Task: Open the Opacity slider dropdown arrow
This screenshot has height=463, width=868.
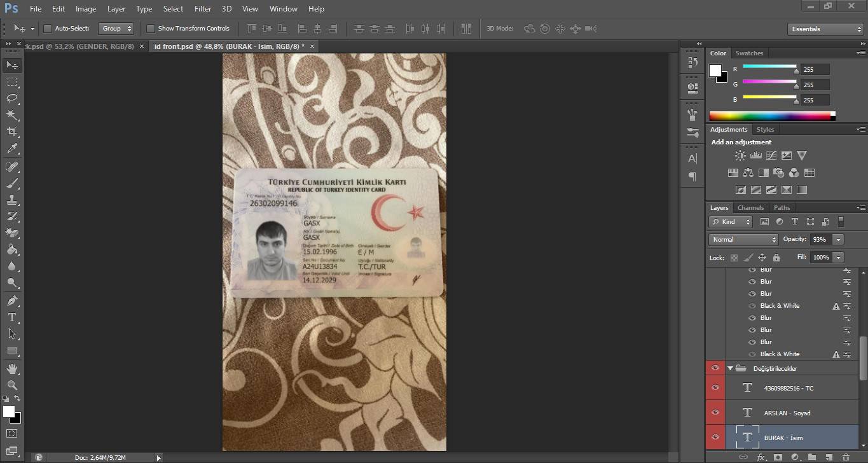Action: point(839,240)
